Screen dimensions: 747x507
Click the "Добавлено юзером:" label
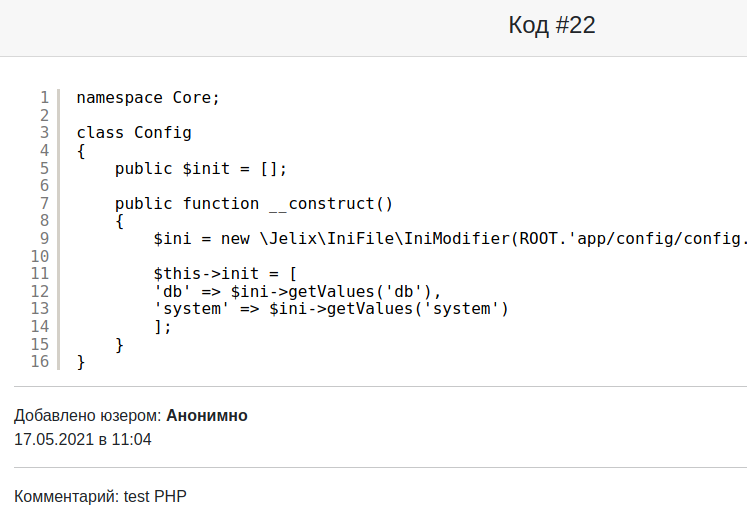click(x=88, y=415)
